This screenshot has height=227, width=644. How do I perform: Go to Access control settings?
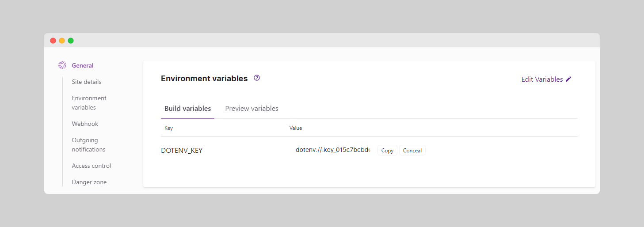[91, 166]
